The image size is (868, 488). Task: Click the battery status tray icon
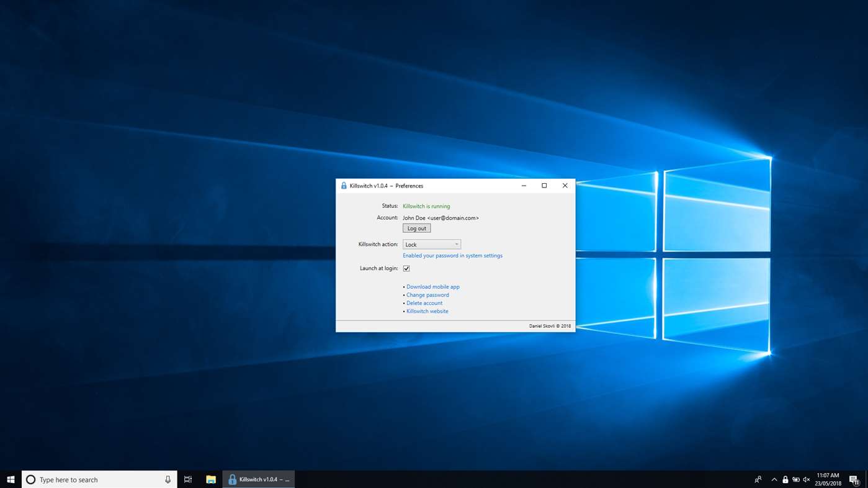(x=796, y=480)
